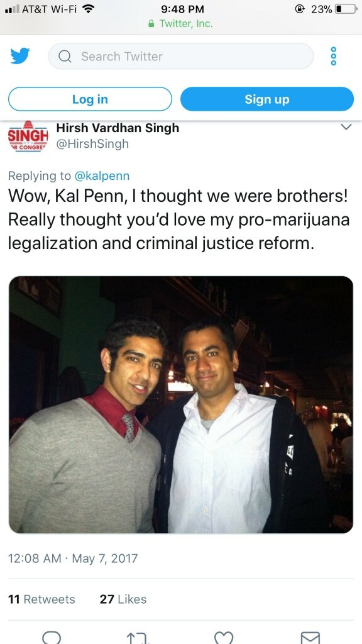Expand the tweet options chevron
Image resolution: width=362 pixels, height=644 pixels.
point(346,127)
